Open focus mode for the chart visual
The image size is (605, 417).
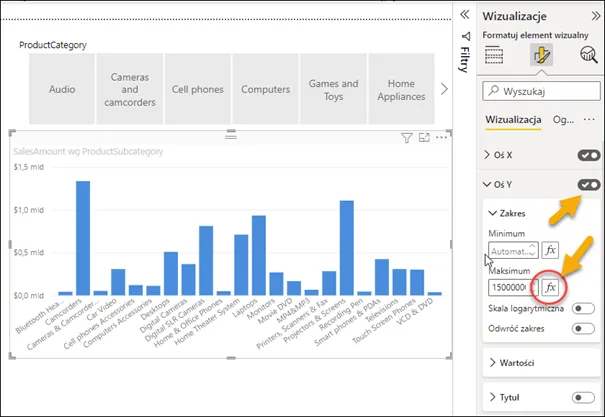(x=424, y=138)
